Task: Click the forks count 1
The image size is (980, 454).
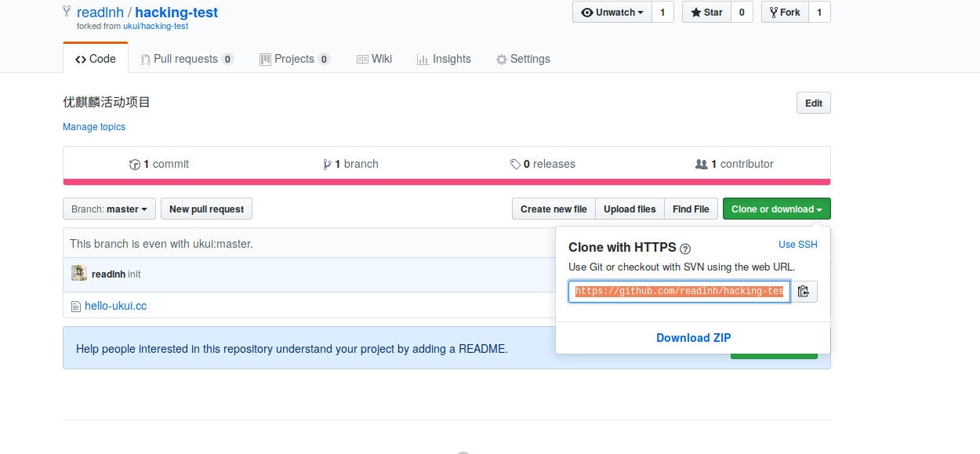Action: [x=819, y=13]
